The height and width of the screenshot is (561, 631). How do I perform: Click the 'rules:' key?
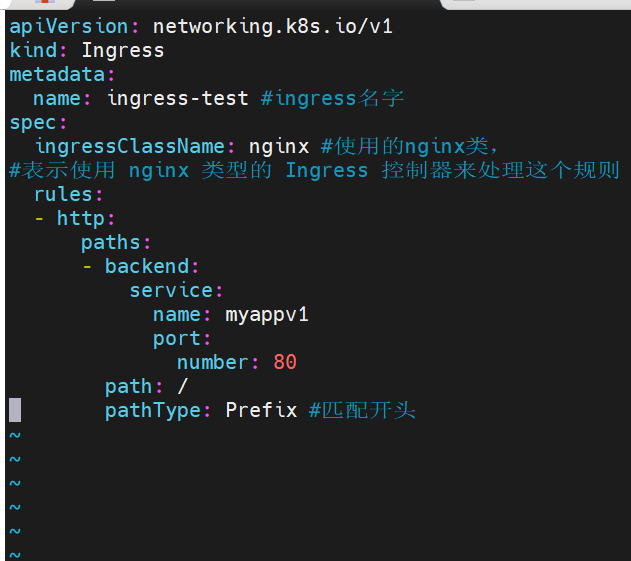pos(68,194)
